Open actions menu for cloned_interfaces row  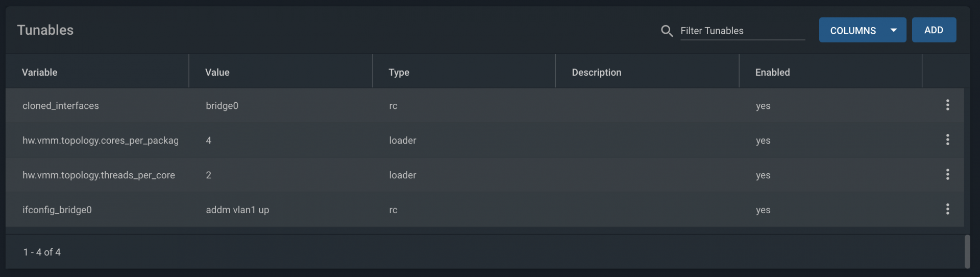947,105
